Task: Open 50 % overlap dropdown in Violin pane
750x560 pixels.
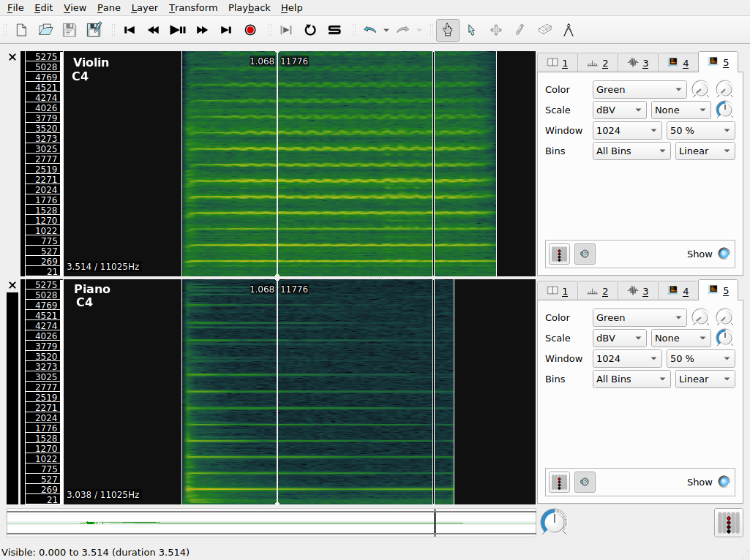Action: coord(701,130)
